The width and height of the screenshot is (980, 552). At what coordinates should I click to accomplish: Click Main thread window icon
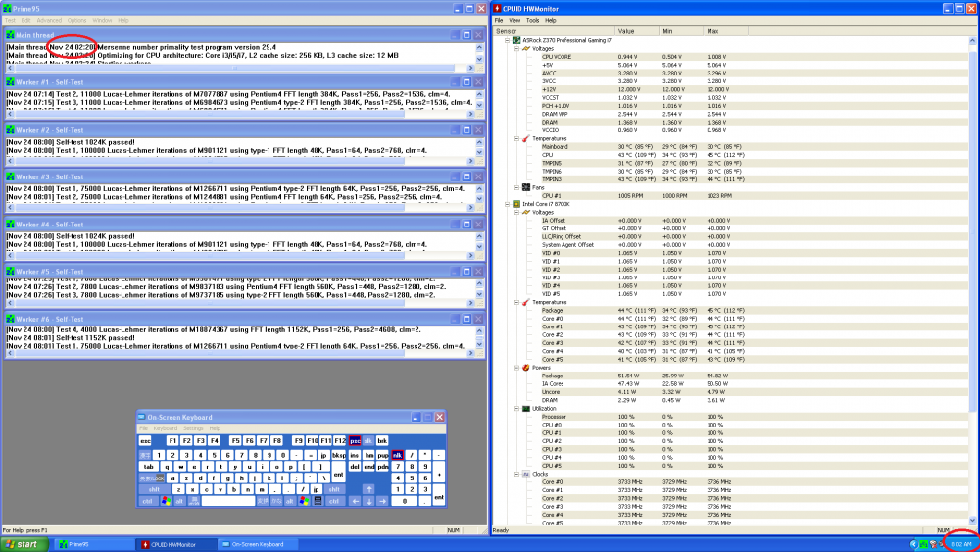coord(10,35)
